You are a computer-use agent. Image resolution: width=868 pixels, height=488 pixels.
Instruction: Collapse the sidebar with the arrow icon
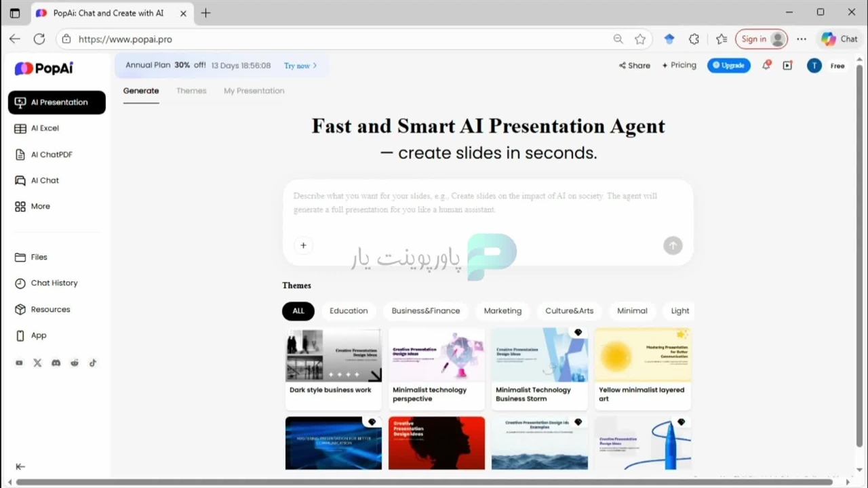20,466
